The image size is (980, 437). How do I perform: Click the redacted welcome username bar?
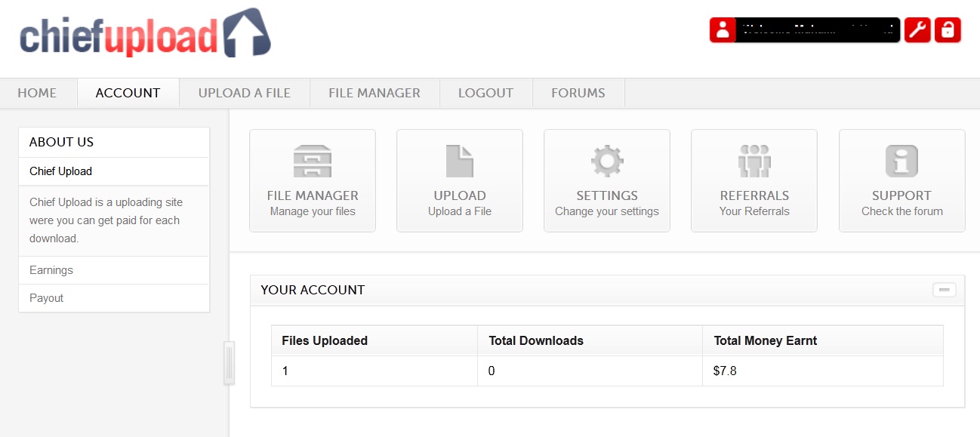coord(818,30)
